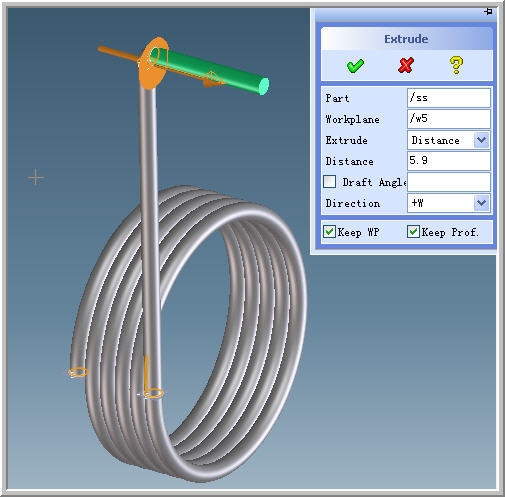This screenshot has height=497, width=505.
Task: Click the orange direction arrow on the cylinder
Action: 212,80
